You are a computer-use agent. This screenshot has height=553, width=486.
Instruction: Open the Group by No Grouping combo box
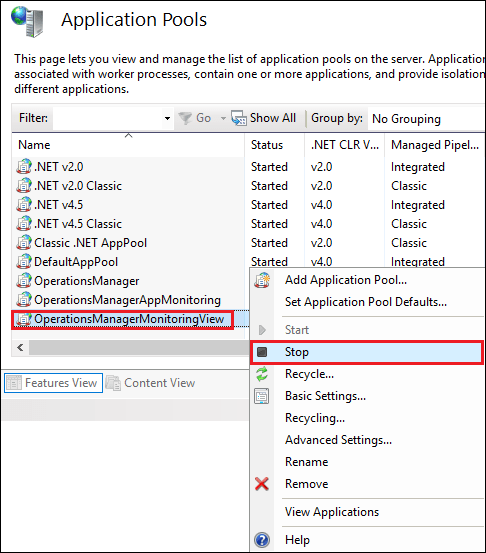click(426, 119)
